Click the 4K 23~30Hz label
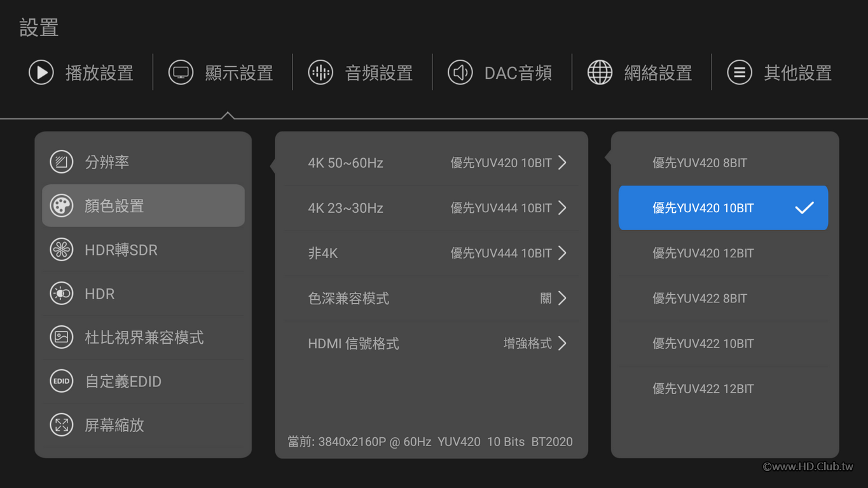The height and width of the screenshot is (488, 868). pyautogui.click(x=345, y=208)
